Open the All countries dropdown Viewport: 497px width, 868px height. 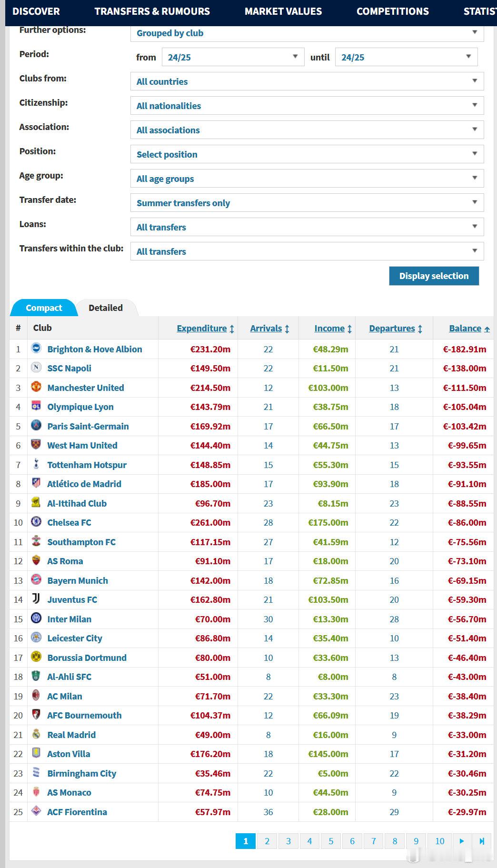(x=307, y=81)
